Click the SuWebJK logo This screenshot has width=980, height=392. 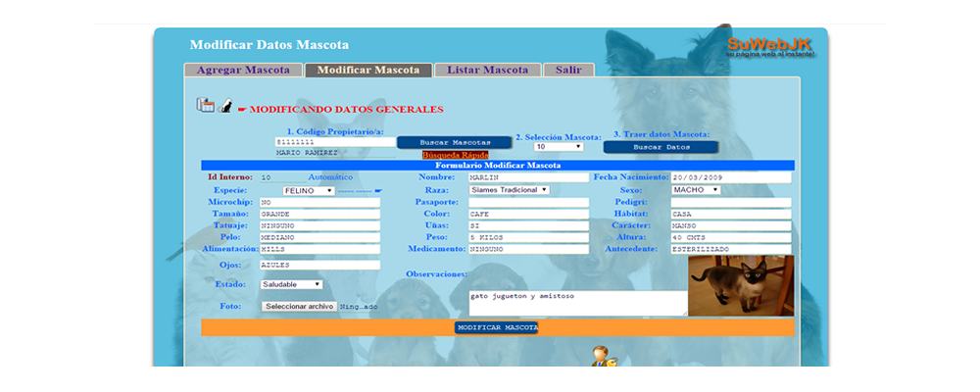pos(771,45)
